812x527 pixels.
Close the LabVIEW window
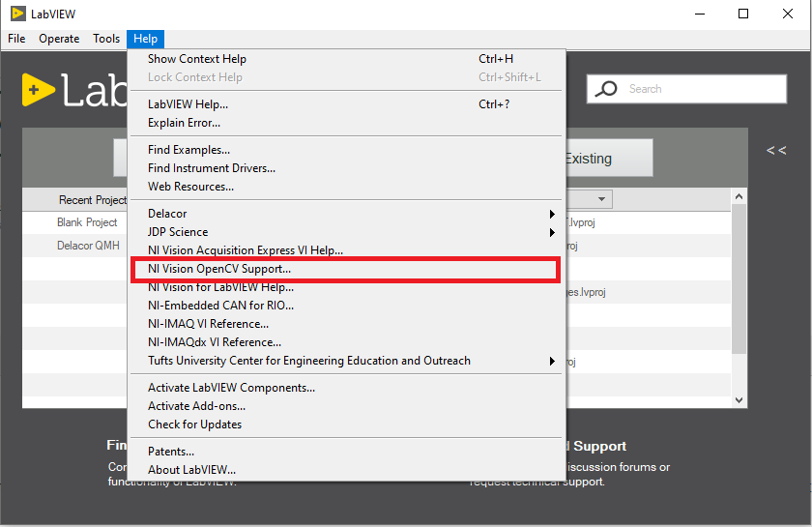point(788,14)
